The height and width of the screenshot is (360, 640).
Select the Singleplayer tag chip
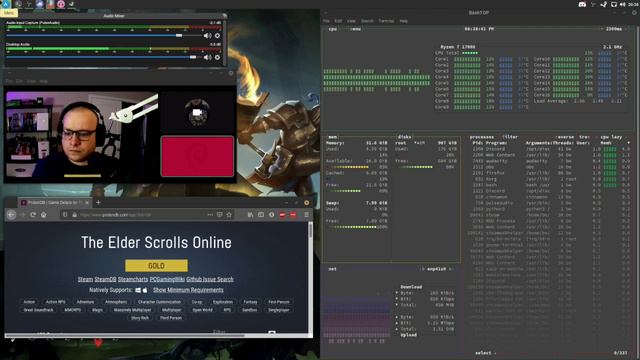[x=278, y=310]
